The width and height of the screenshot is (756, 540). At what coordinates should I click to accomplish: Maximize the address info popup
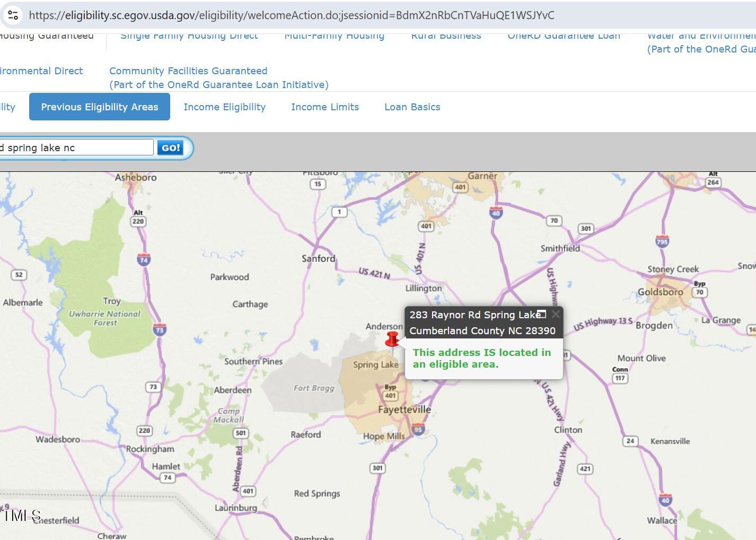pos(541,314)
